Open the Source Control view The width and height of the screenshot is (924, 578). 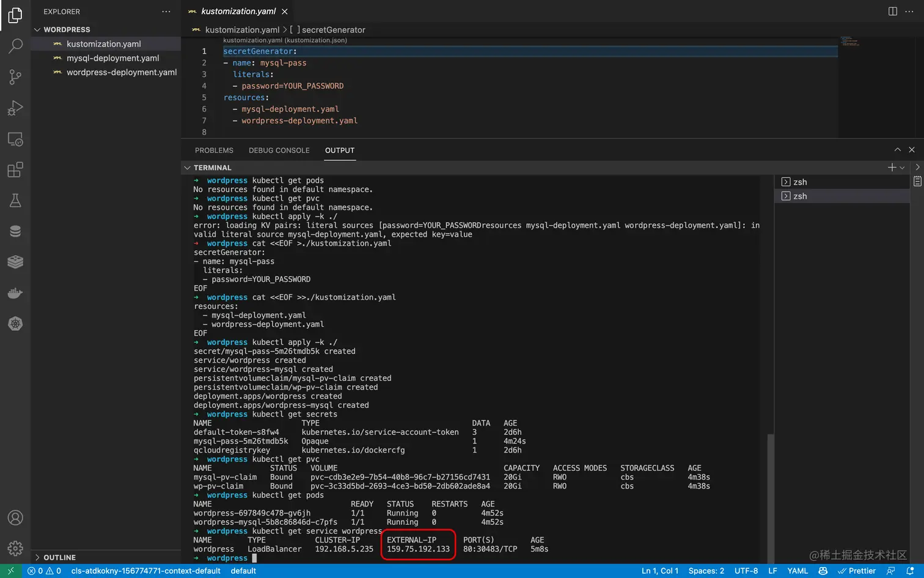point(15,77)
